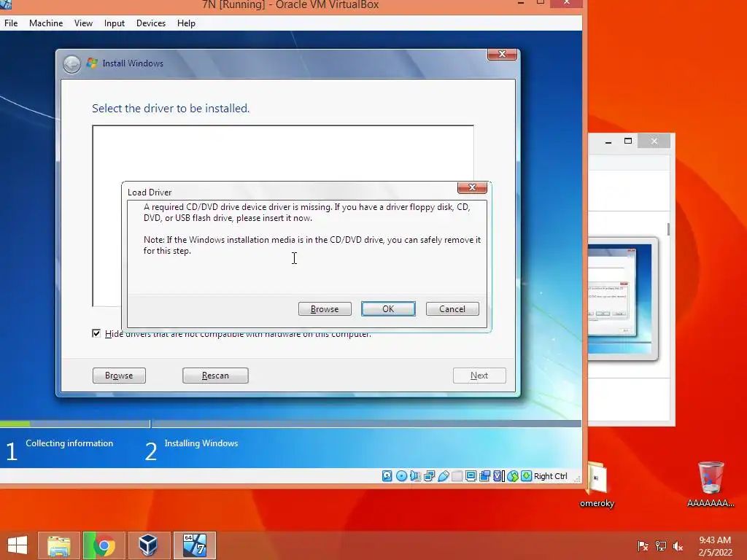Open the Windows Start button
Screen dimensions: 747x560
tap(18, 545)
